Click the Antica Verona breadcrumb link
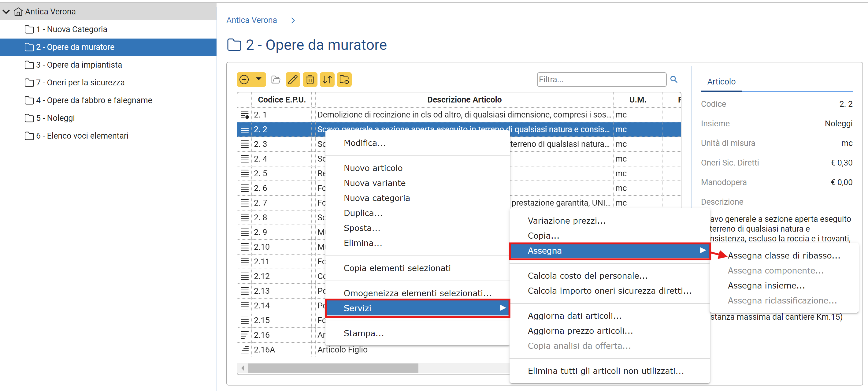The image size is (868, 391). click(x=251, y=20)
